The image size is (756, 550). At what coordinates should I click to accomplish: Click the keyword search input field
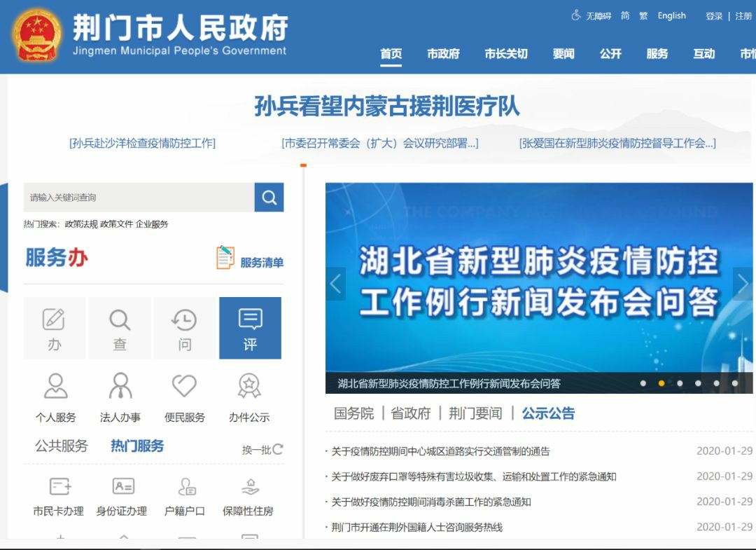139,198
